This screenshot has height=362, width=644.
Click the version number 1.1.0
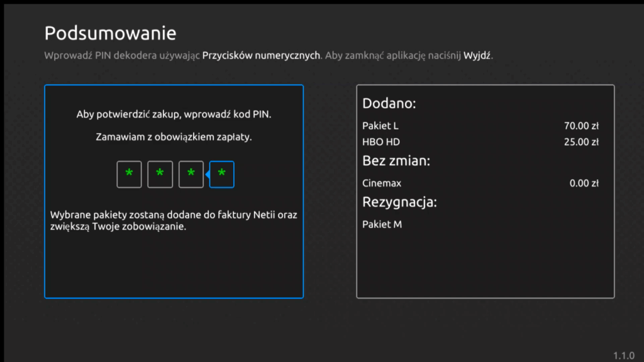pos(623,355)
